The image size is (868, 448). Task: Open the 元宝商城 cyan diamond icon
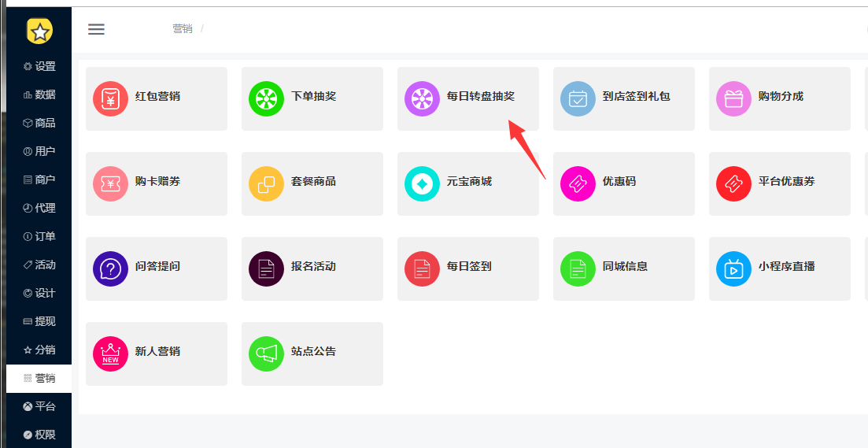coord(422,184)
